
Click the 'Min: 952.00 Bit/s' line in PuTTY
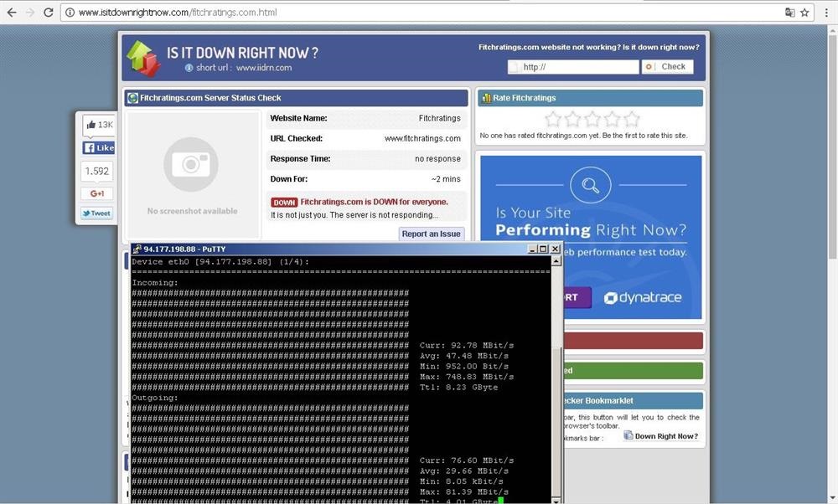pyautogui.click(x=464, y=366)
